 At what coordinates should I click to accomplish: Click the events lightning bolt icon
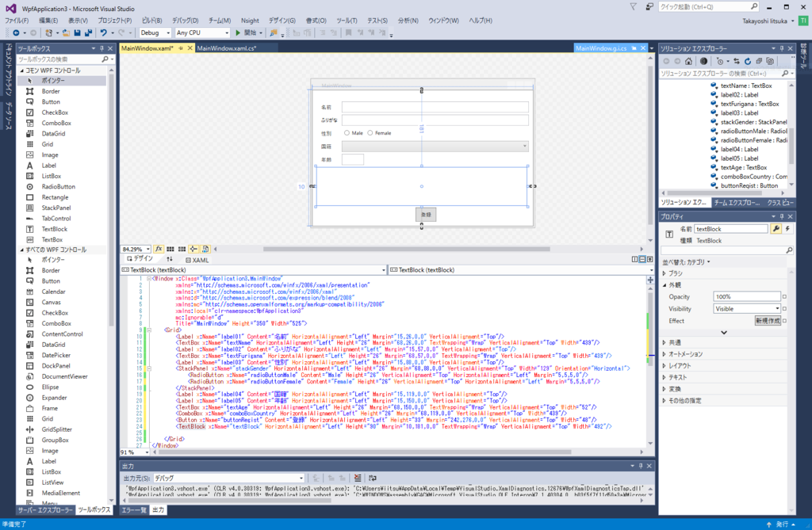(787, 229)
